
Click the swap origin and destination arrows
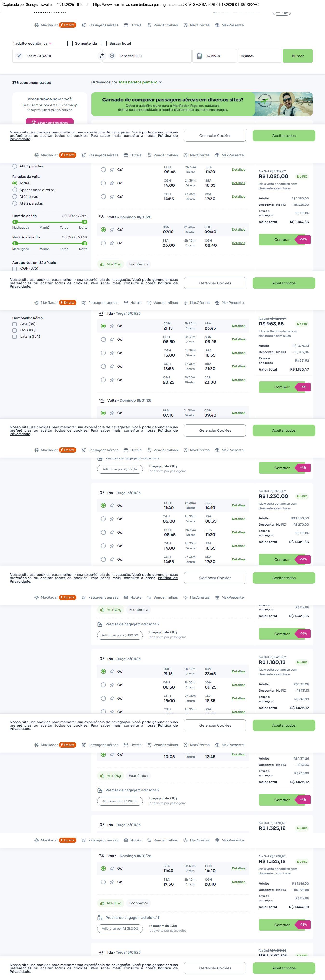click(102, 56)
